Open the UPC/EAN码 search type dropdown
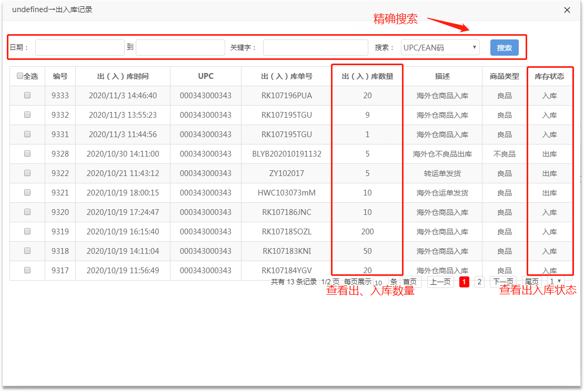Image resolution: width=584 pixels, height=392 pixels. pyautogui.click(x=440, y=48)
